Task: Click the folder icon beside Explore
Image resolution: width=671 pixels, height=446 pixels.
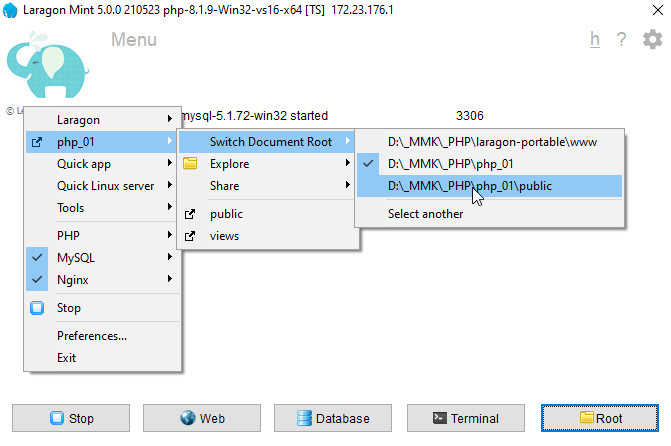Action: pyautogui.click(x=191, y=164)
